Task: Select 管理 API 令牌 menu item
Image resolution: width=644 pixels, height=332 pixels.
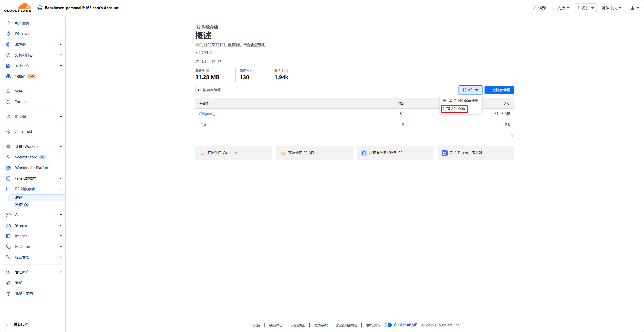Action: click(x=454, y=109)
